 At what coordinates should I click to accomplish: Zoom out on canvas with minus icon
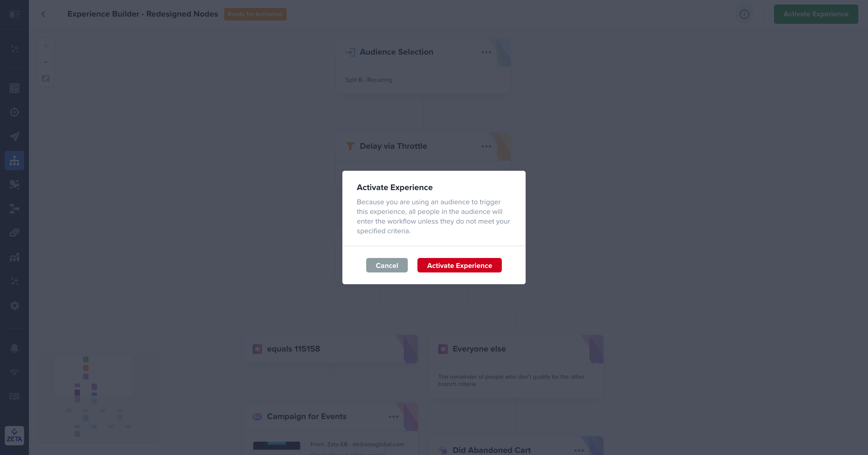[x=46, y=62]
